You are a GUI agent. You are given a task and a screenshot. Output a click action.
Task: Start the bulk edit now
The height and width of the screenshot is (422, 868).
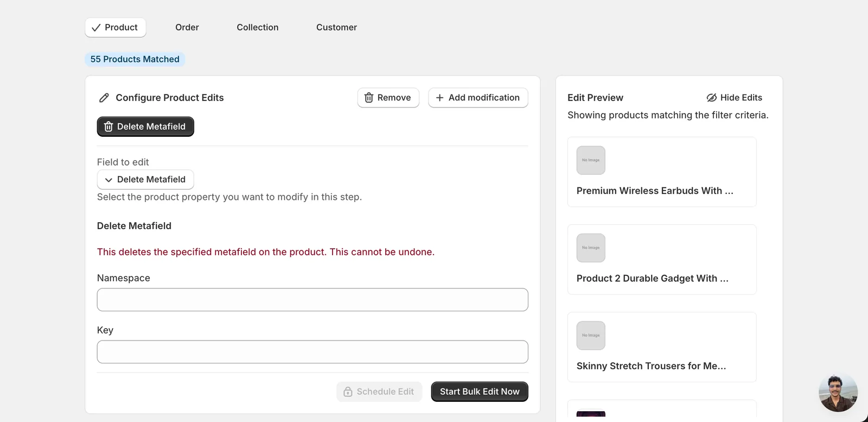[x=480, y=392]
